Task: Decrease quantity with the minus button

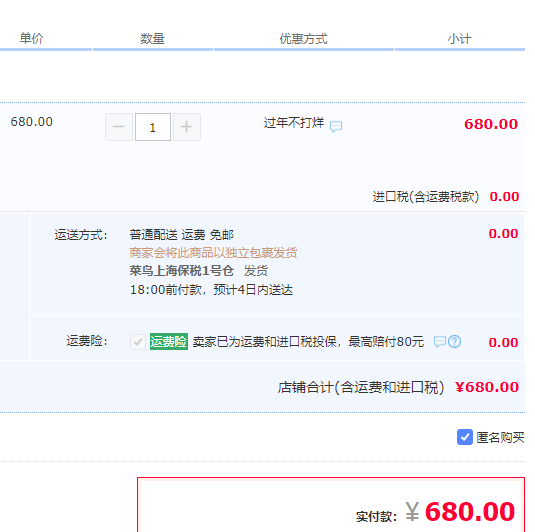Action: (x=119, y=127)
